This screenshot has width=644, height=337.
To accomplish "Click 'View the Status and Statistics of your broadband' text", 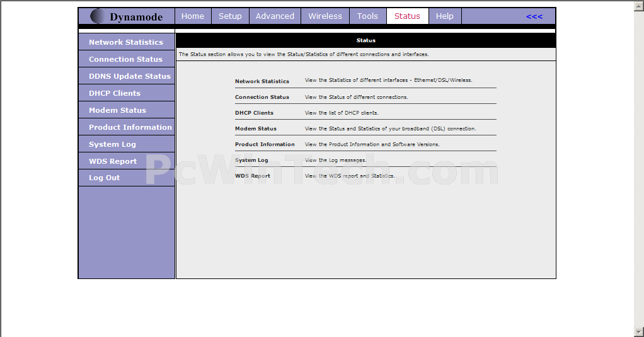I will [x=391, y=129].
